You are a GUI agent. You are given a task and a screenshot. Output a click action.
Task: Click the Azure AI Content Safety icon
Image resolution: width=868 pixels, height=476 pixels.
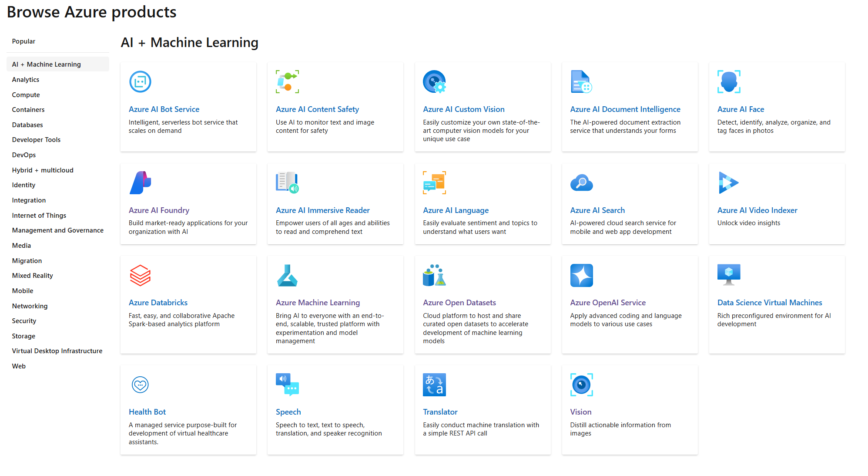point(287,82)
